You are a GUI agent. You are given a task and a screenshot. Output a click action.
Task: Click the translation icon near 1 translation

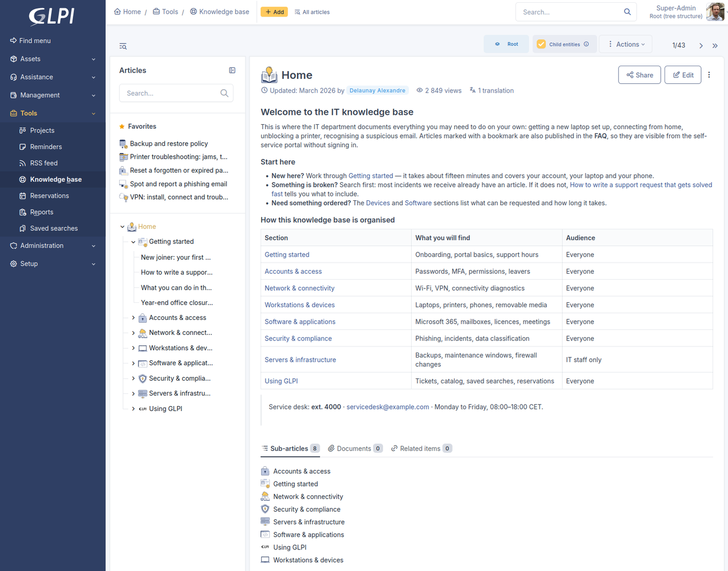coord(472,90)
